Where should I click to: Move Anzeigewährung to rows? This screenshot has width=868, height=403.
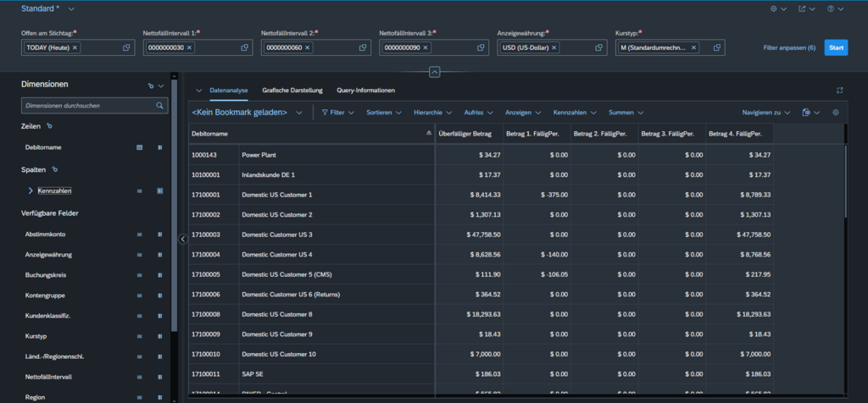[x=140, y=255]
